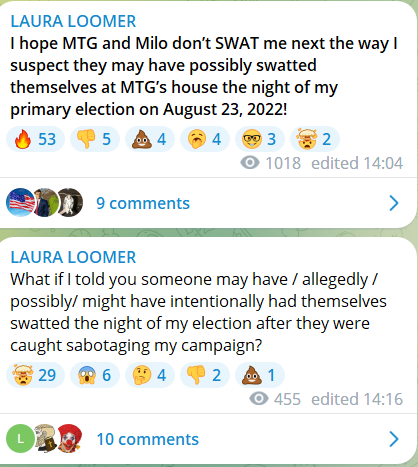Click screaming face reaction showing 6
Screen dimensions: 418x467
coord(95,375)
